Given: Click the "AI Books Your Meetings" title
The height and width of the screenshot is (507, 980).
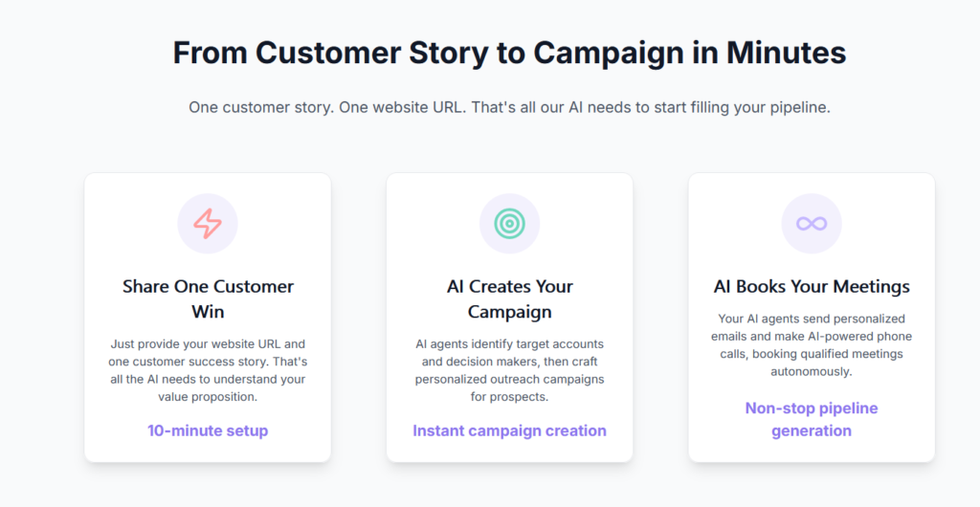Looking at the screenshot, I should [812, 286].
